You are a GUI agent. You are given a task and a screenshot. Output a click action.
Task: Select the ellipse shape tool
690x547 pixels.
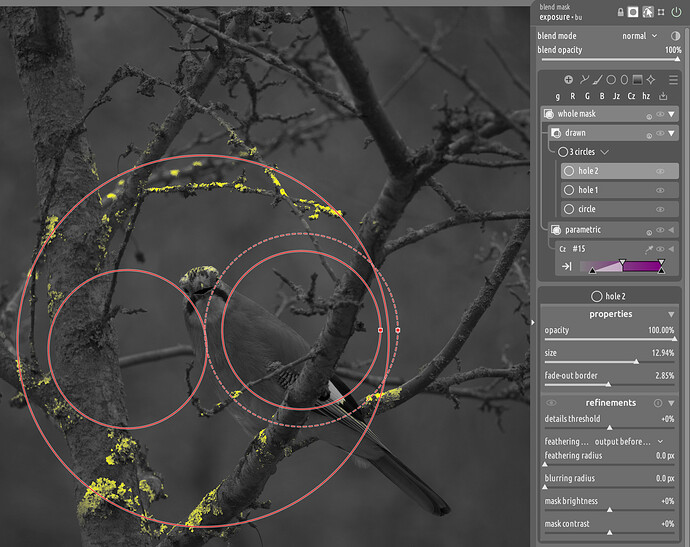[624, 80]
